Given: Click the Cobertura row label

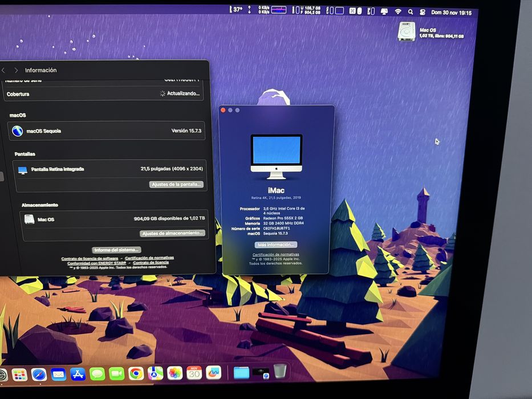Looking at the screenshot, I should [x=18, y=94].
